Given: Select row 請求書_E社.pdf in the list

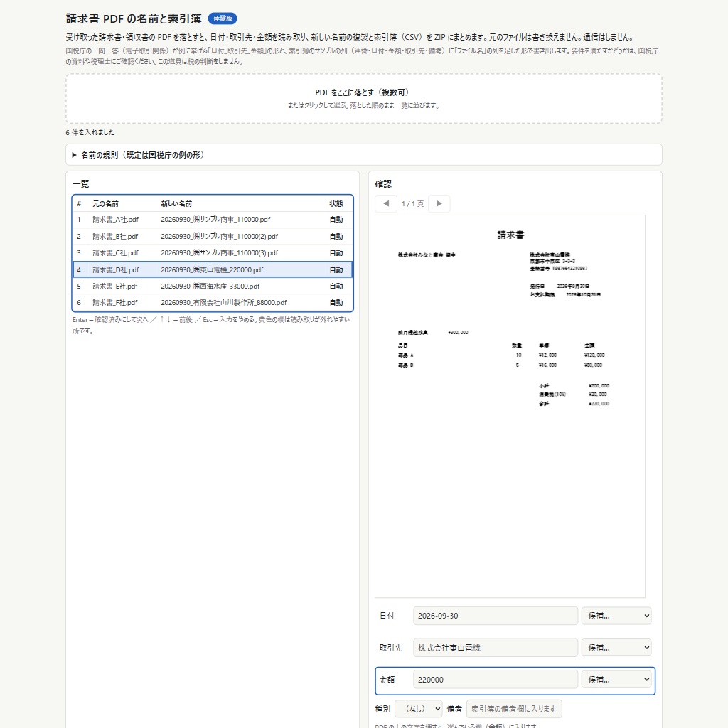Looking at the screenshot, I should tap(213, 286).
